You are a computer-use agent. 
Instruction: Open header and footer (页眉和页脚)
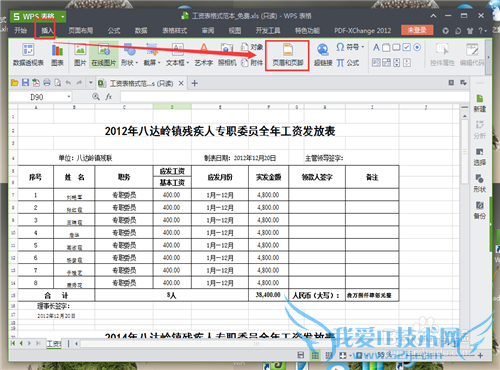pyautogui.click(x=287, y=55)
